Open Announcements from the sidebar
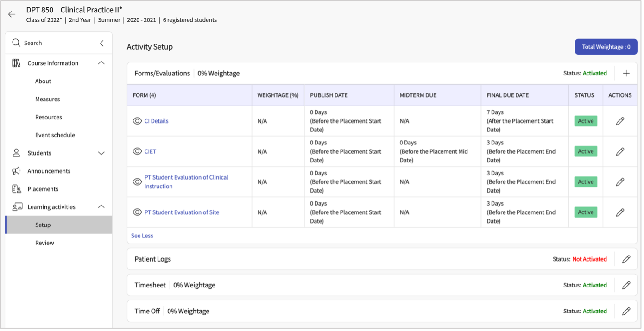Image resolution: width=644 pixels, height=331 pixels. click(x=49, y=171)
